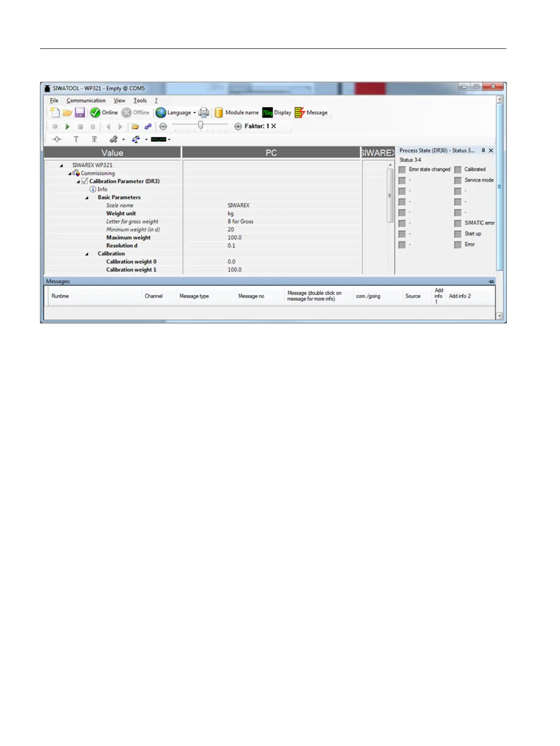Open recording folder icon in second toolbar
Screen dimensions: 560x746
click(x=135, y=126)
